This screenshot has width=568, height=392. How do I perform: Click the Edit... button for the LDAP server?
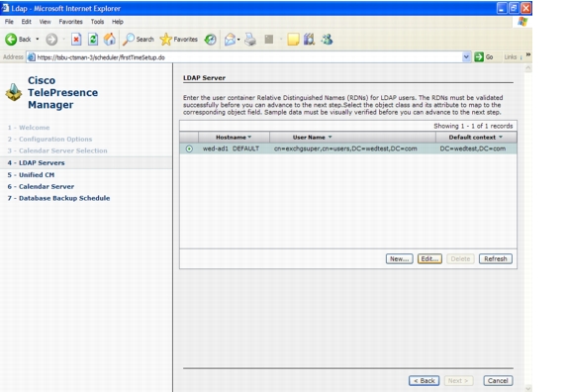click(x=429, y=258)
